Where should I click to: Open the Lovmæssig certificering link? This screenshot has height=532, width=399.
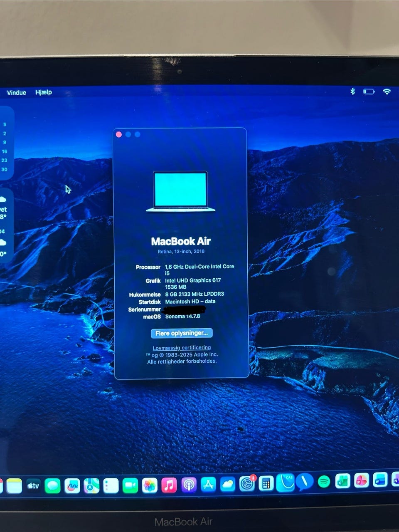(182, 348)
